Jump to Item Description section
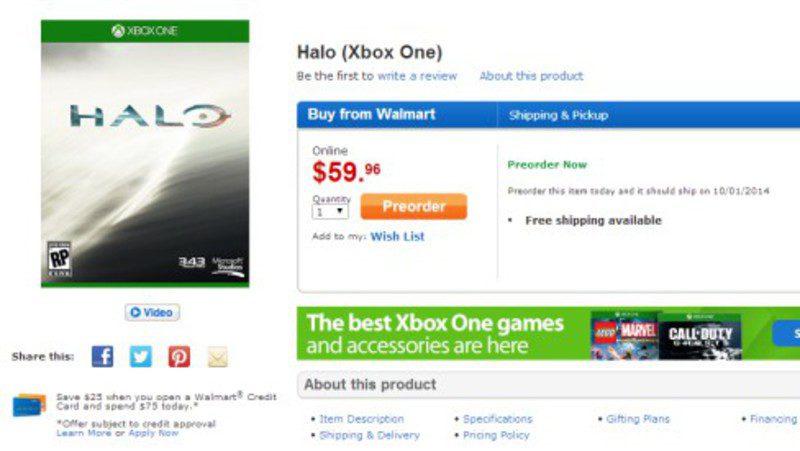The image size is (800, 451). tap(361, 419)
